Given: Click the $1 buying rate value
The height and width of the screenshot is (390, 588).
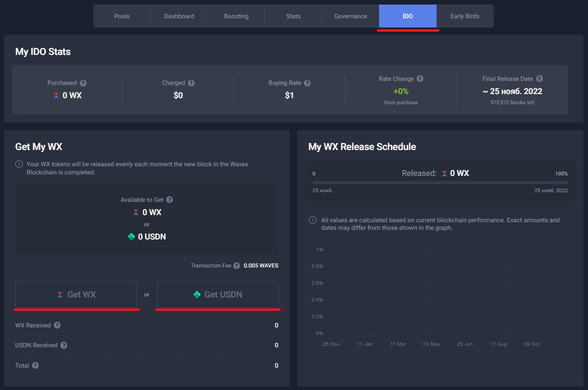Looking at the screenshot, I should [289, 96].
